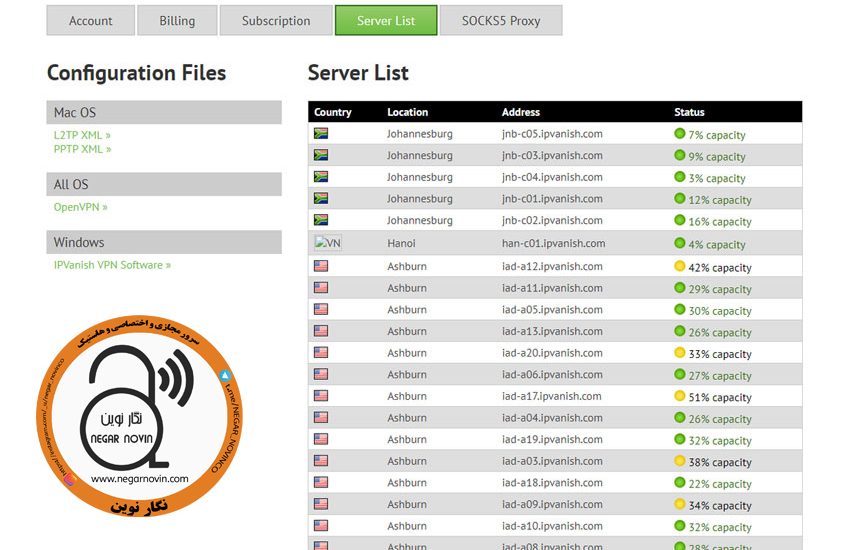The image size is (850, 550).
Task: Click the Status column header
Action: pyautogui.click(x=690, y=112)
